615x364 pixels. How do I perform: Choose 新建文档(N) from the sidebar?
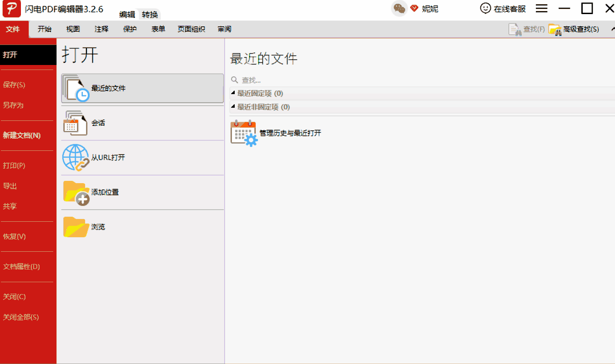point(21,135)
